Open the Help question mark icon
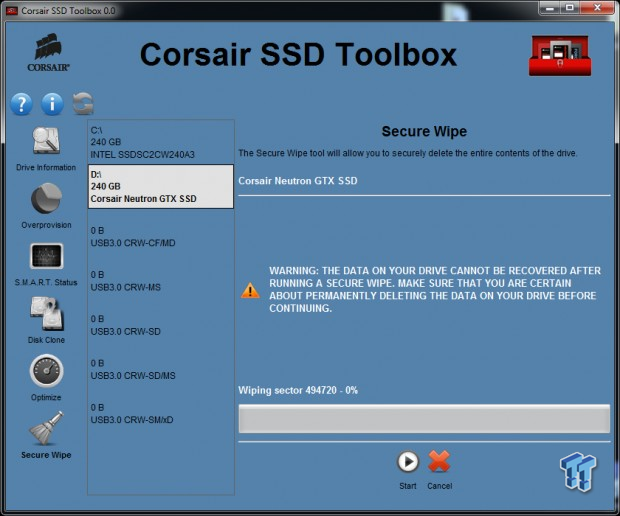The height and width of the screenshot is (516, 620). (x=21, y=104)
